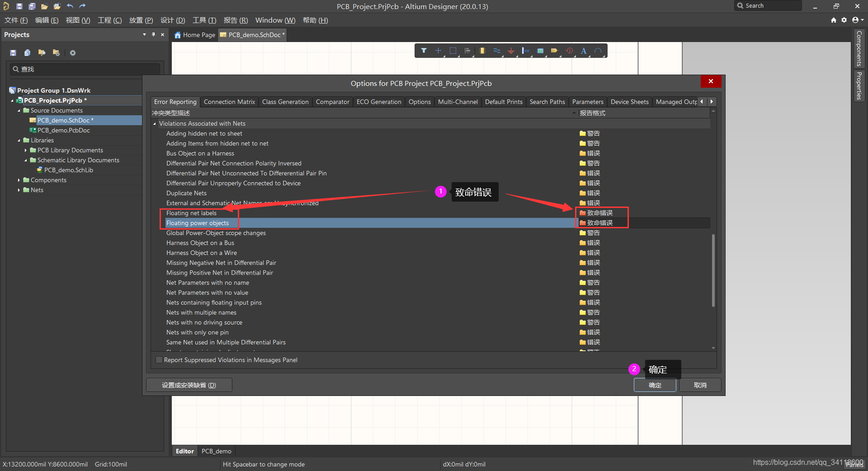Open the 设计 (D) menu
This screenshot has height=471, width=868.
pos(173,20)
